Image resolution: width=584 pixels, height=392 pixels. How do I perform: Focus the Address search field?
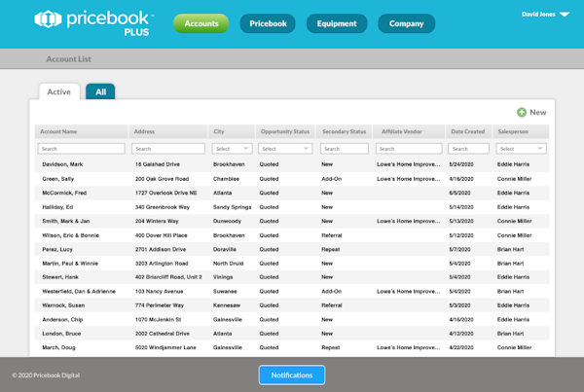coord(169,149)
